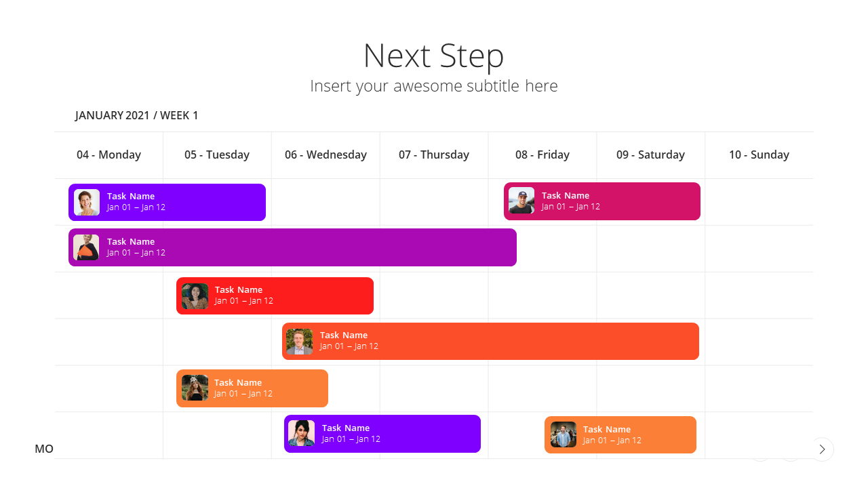Image resolution: width=868 pixels, height=488 pixels.
Task: Click avatar on the red Tuesday task
Action: point(195,296)
